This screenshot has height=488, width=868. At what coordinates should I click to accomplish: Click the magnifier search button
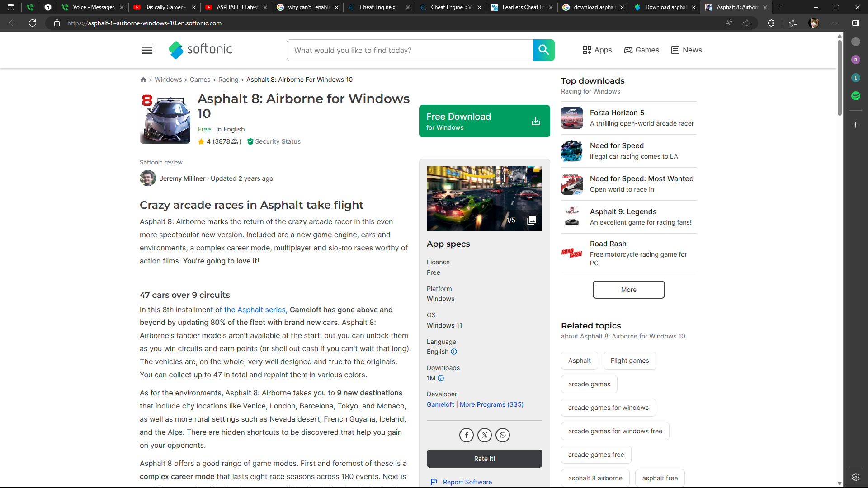pos(543,50)
